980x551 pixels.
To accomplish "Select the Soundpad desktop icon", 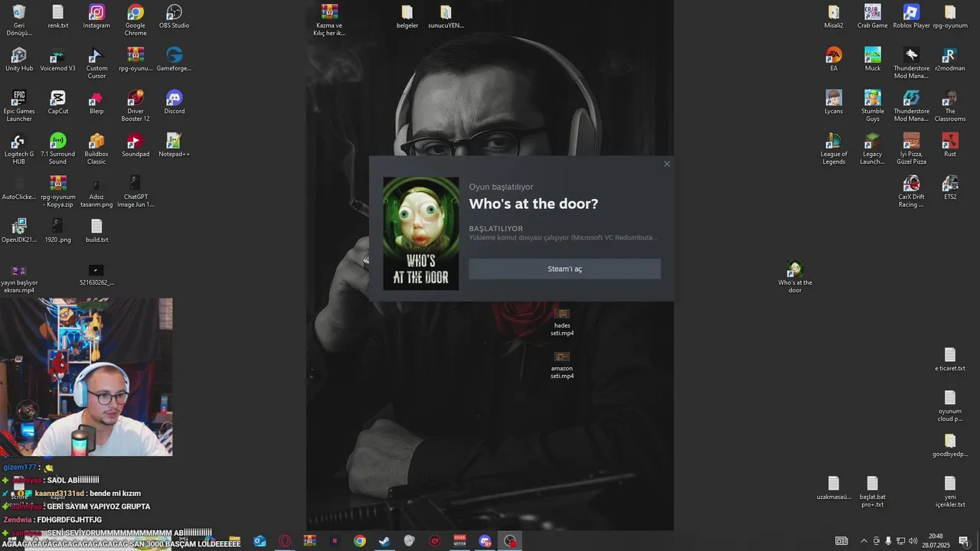I will [x=136, y=145].
